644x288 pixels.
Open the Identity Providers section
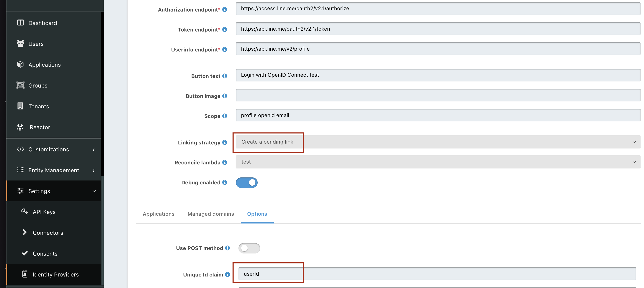pos(56,274)
